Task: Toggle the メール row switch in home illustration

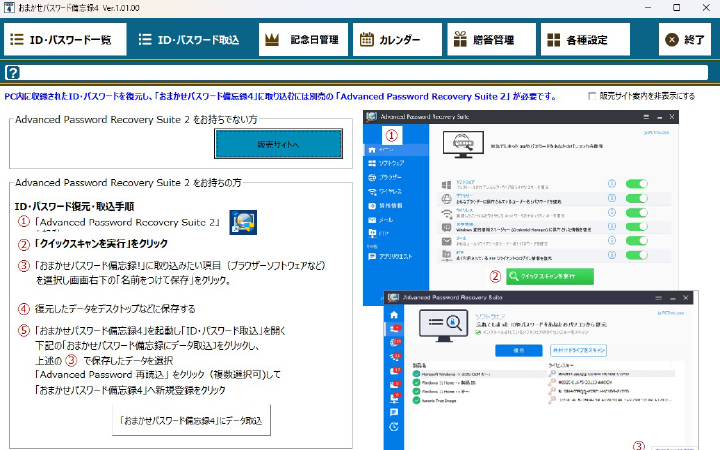Action: (636, 241)
